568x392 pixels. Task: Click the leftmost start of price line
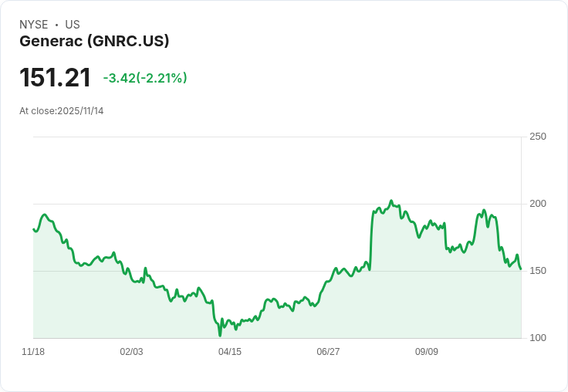[33, 228]
